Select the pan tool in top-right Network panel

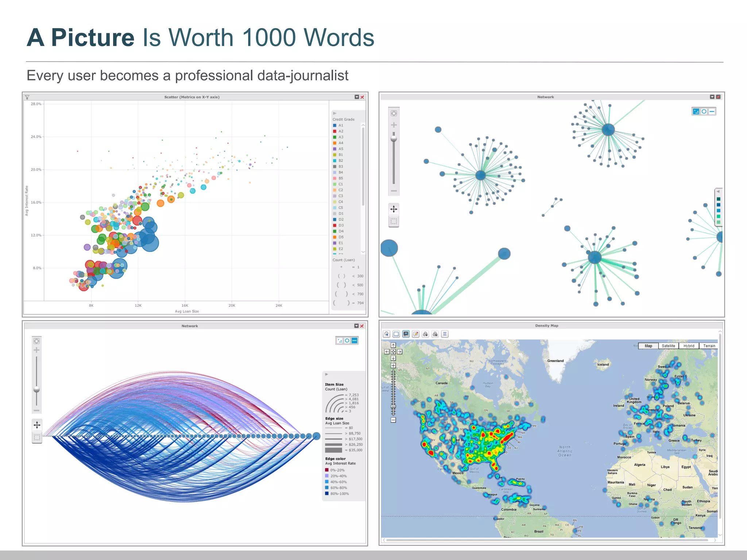point(394,209)
